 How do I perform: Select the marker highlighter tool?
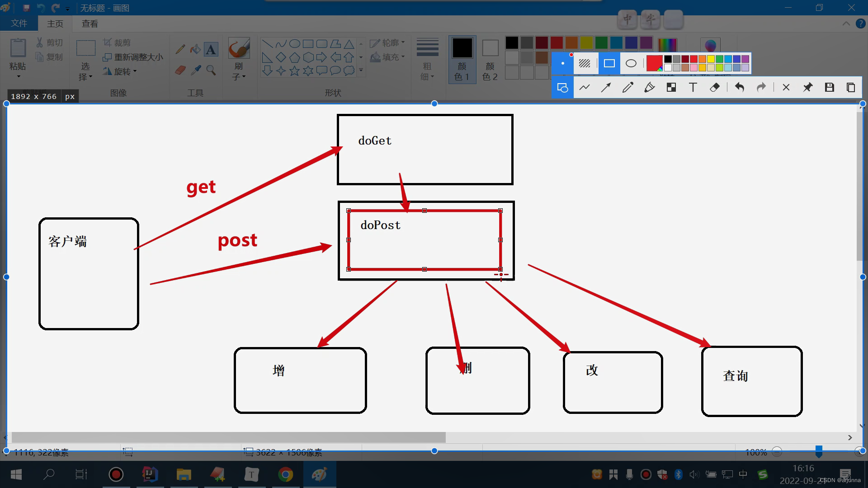[649, 88]
